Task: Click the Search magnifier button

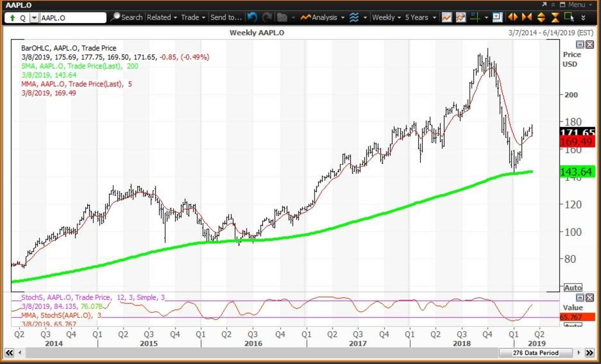Action: [x=126, y=18]
